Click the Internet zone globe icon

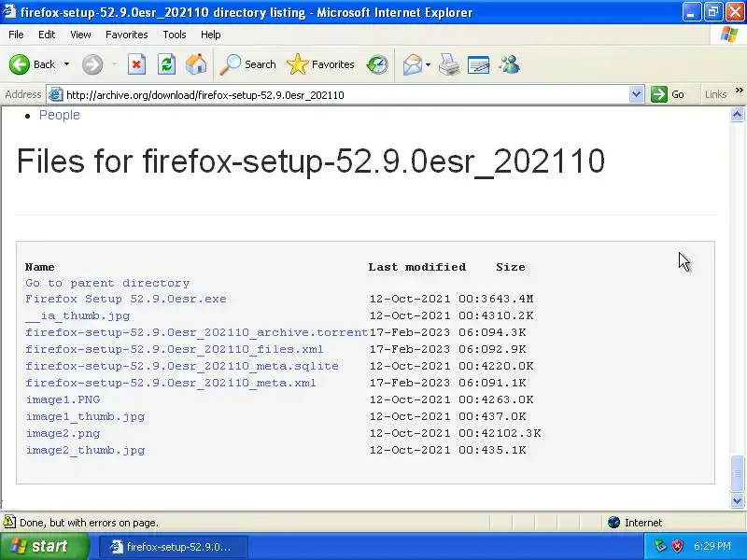point(614,523)
